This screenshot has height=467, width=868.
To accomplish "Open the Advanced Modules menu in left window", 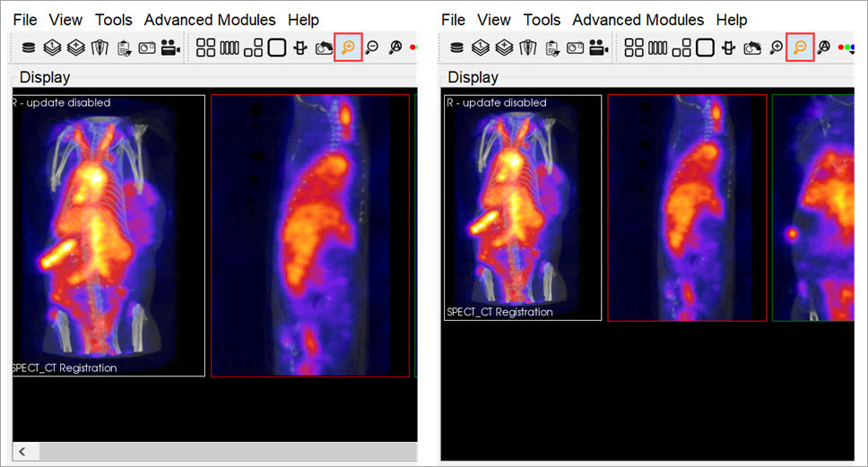I will [210, 20].
